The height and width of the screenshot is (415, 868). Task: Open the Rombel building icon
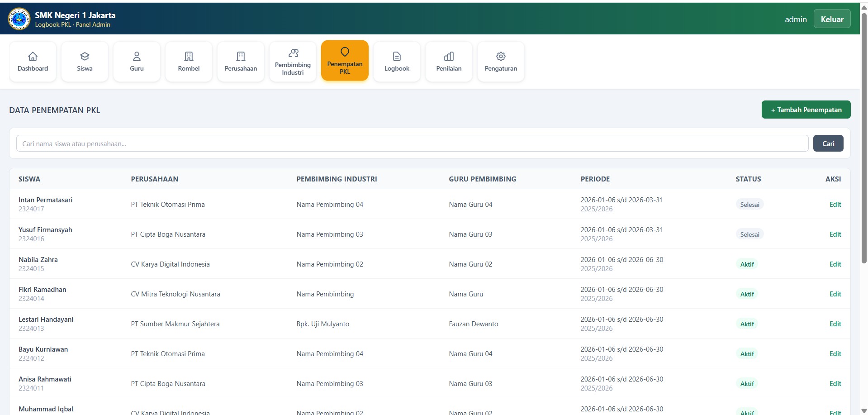[189, 56]
